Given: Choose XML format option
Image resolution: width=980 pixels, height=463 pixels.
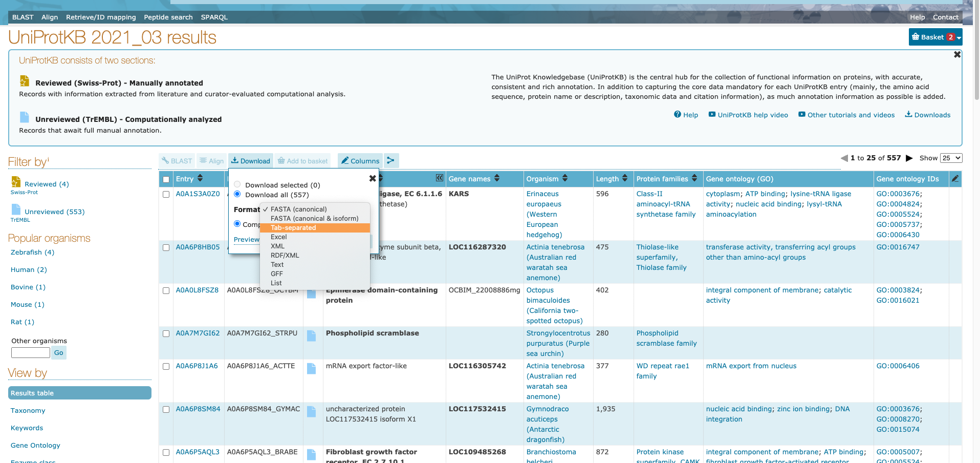Looking at the screenshot, I should (x=315, y=246).
